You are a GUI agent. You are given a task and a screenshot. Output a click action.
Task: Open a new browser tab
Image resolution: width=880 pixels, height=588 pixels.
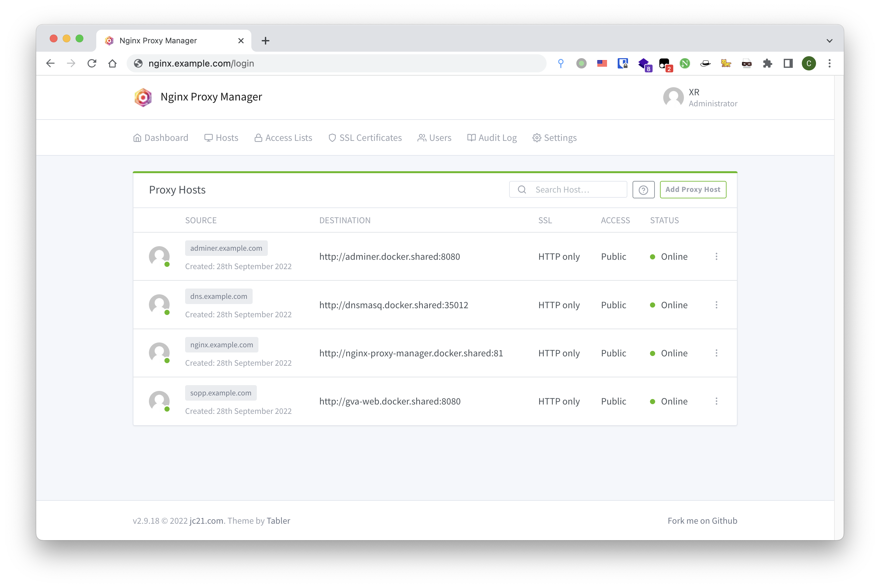click(266, 40)
